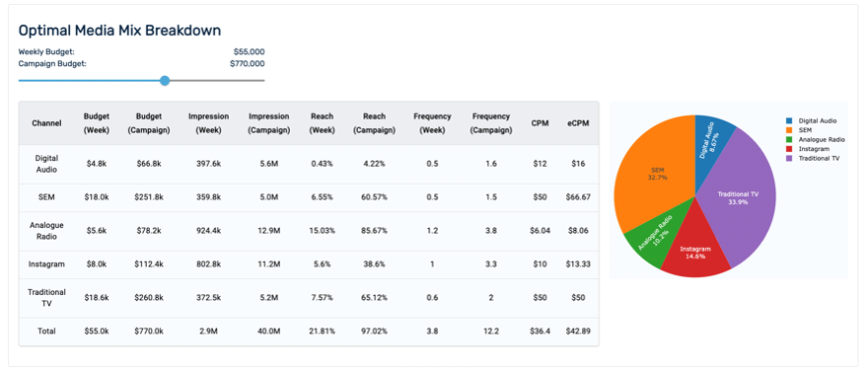
Task: Click the Weekly Budget $55,000 value
Action: tap(250, 52)
